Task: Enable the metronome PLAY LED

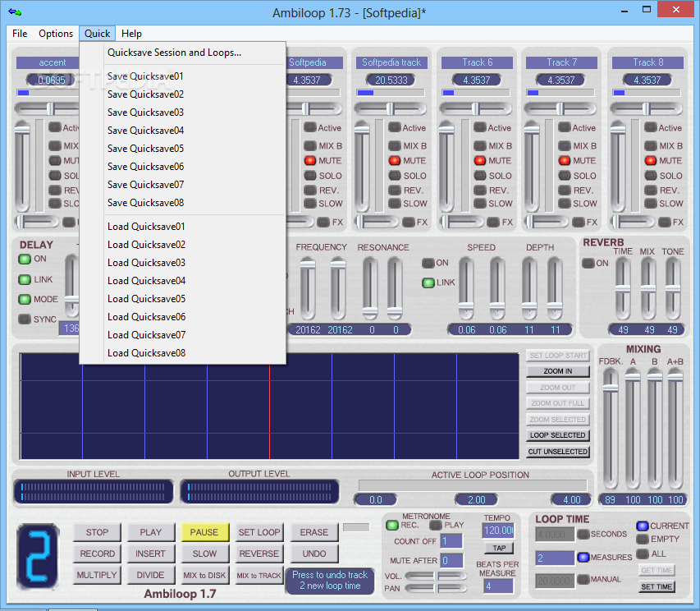Action: pyautogui.click(x=436, y=525)
